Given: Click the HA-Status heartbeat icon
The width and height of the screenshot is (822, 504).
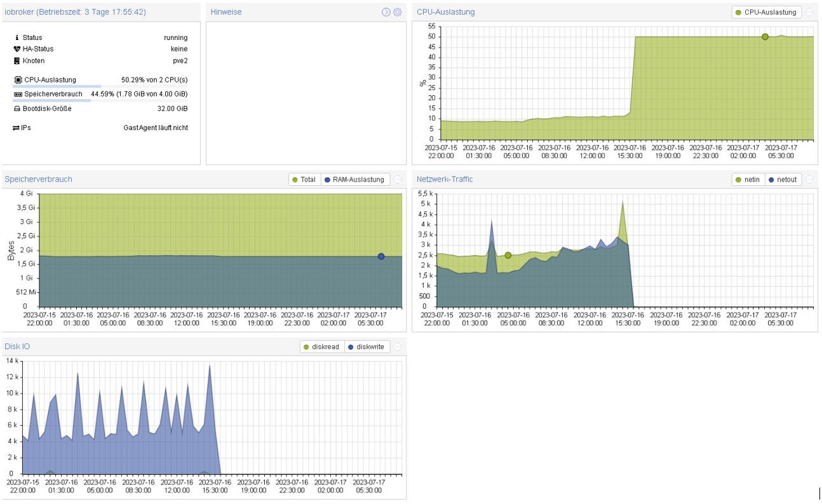Looking at the screenshot, I should click(x=17, y=49).
